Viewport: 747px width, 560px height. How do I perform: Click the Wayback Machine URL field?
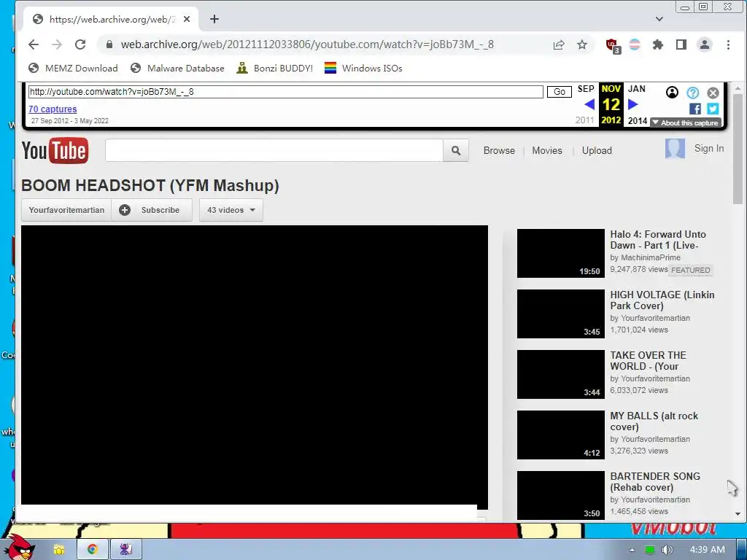pos(285,92)
